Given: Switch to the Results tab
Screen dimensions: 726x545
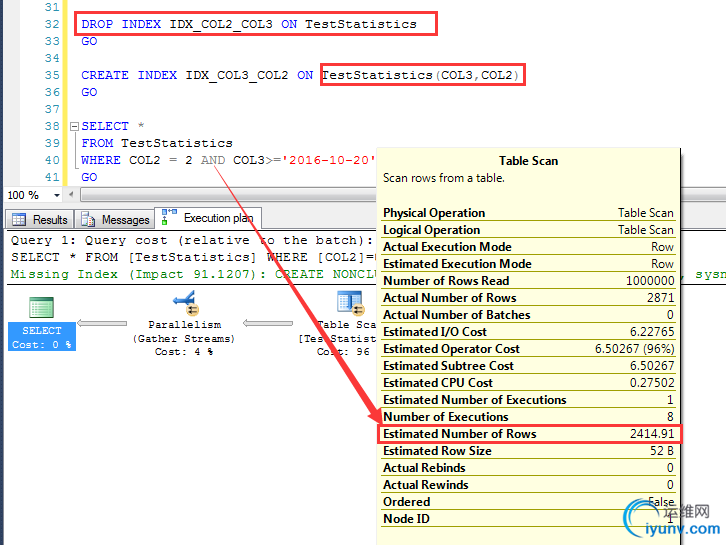Looking at the screenshot, I should click(x=40, y=219).
